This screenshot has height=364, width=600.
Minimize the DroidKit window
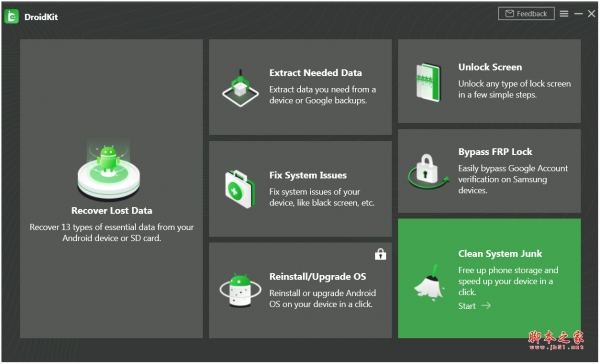tap(579, 14)
